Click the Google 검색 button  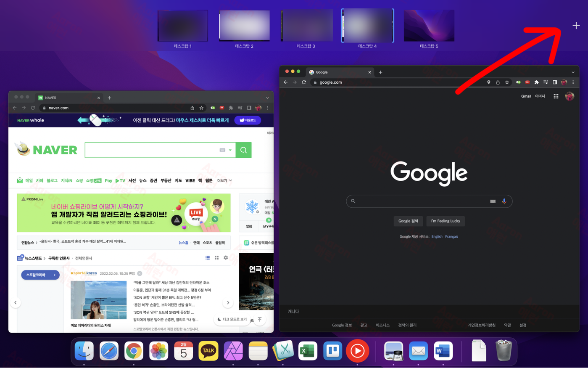click(x=408, y=221)
